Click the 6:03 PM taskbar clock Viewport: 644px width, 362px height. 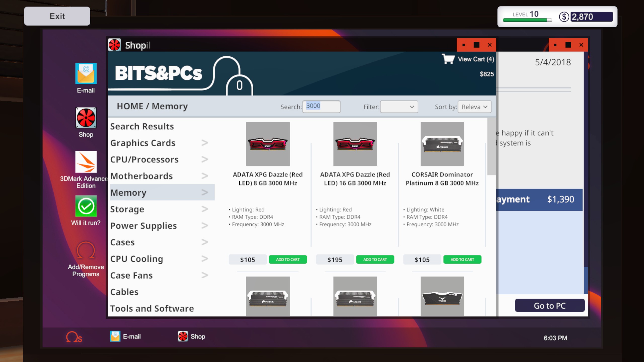[555, 338]
